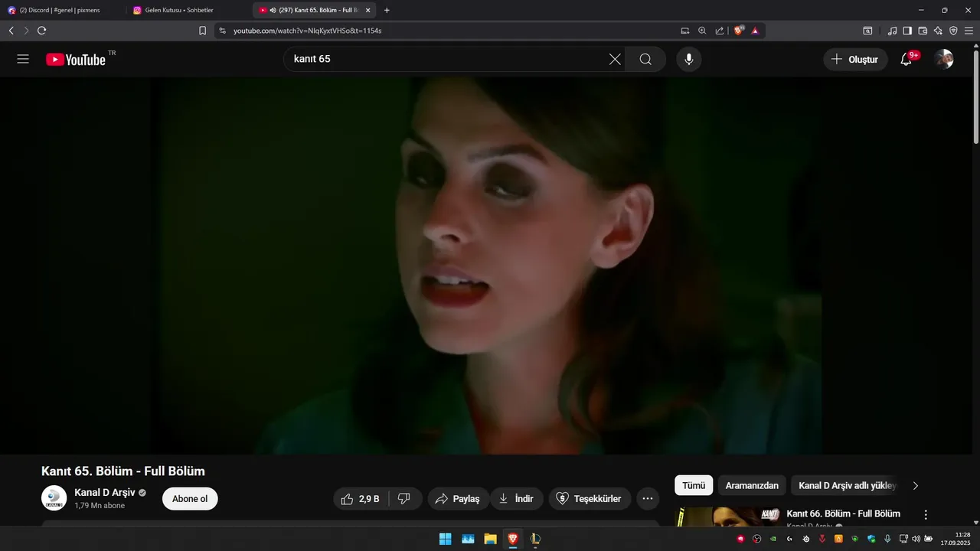Bookmark this page icon in address bar
Image resolution: width=980 pixels, height=551 pixels.
tap(202, 31)
